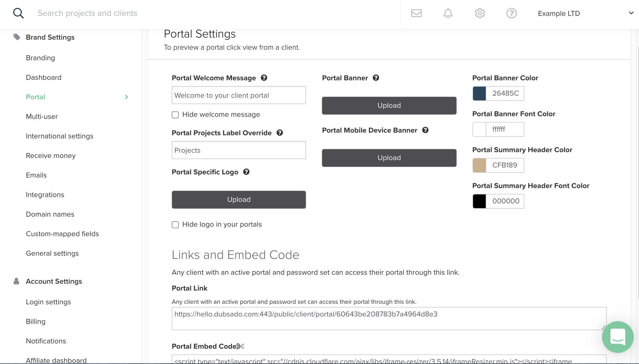This screenshot has height=364, width=639.
Task: Open the settings gear icon
Action: (x=480, y=13)
